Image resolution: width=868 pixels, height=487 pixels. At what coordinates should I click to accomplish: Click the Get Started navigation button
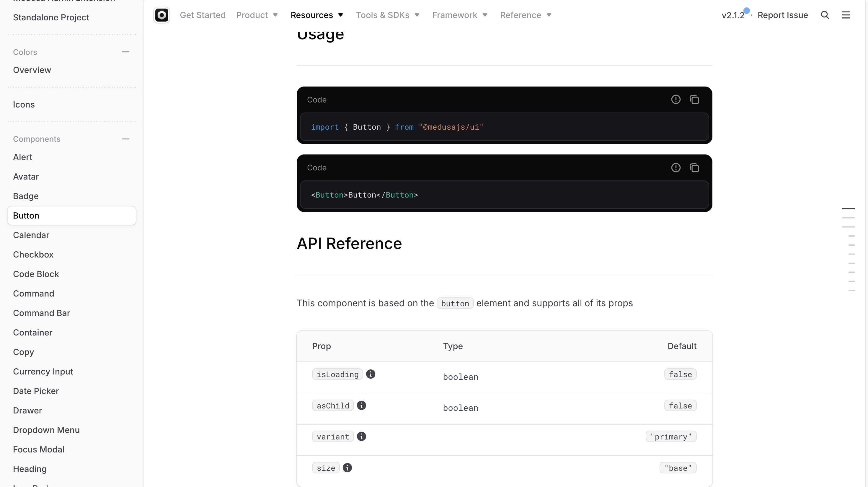[x=203, y=15]
